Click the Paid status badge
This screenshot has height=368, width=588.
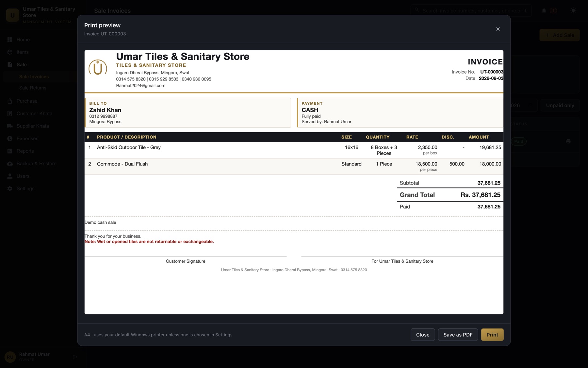(519, 141)
